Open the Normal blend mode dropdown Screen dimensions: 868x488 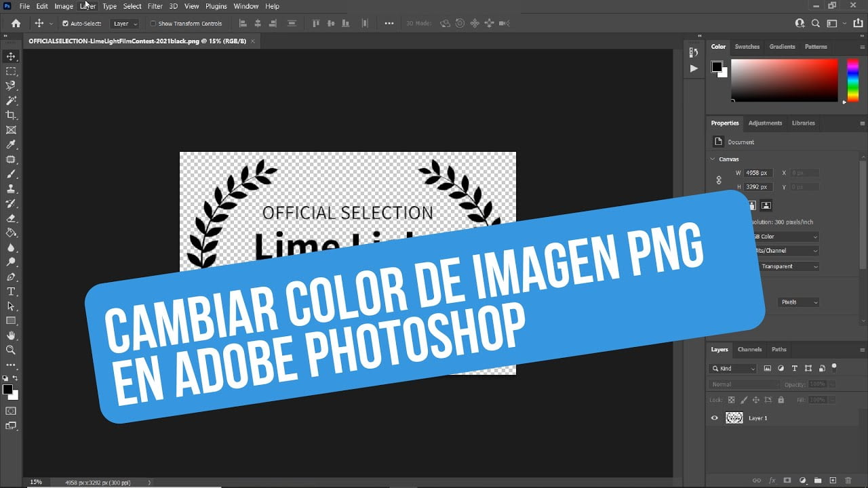tap(745, 384)
